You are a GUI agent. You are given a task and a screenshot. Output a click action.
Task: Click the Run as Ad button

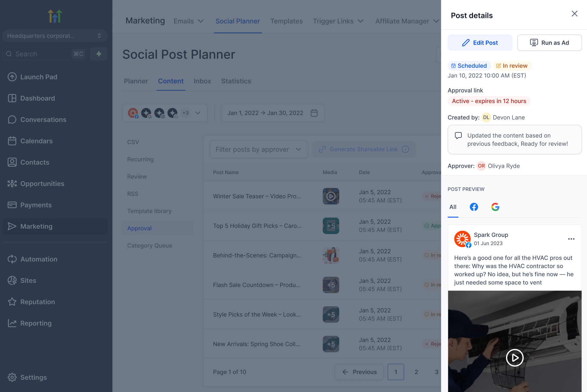(549, 43)
